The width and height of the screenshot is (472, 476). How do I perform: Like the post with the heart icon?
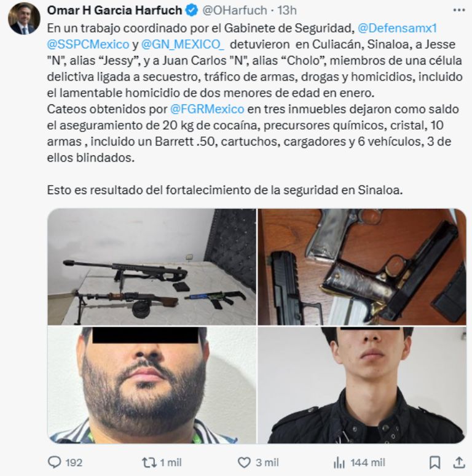pyautogui.click(x=244, y=462)
